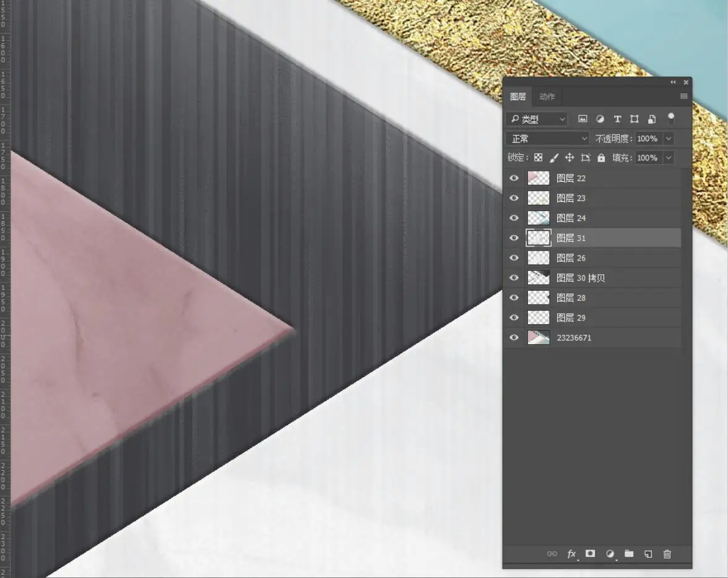728x578 pixels.
Task: Select layer name 图层 31
Action: [571, 238]
